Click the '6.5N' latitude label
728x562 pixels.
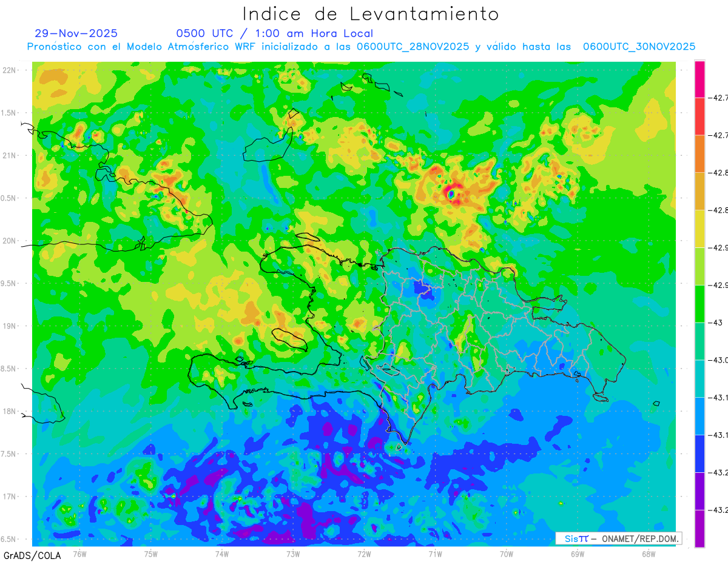(9, 539)
